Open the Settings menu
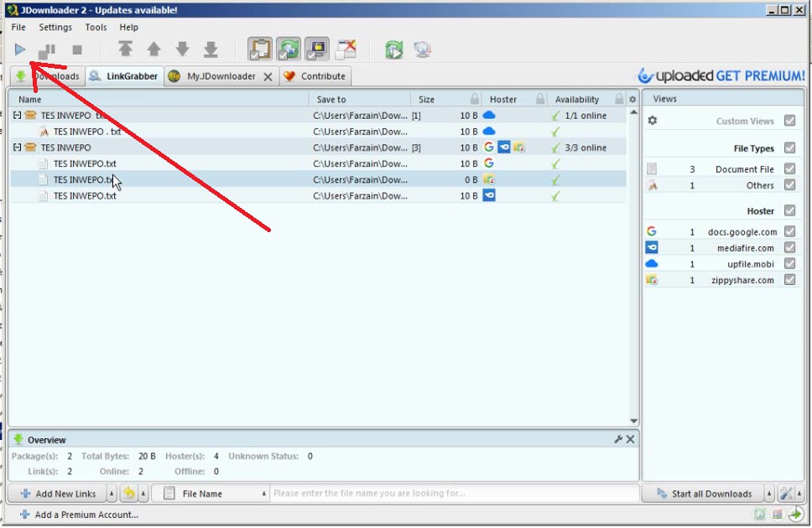Screen dimensions: 812x528 55,27
